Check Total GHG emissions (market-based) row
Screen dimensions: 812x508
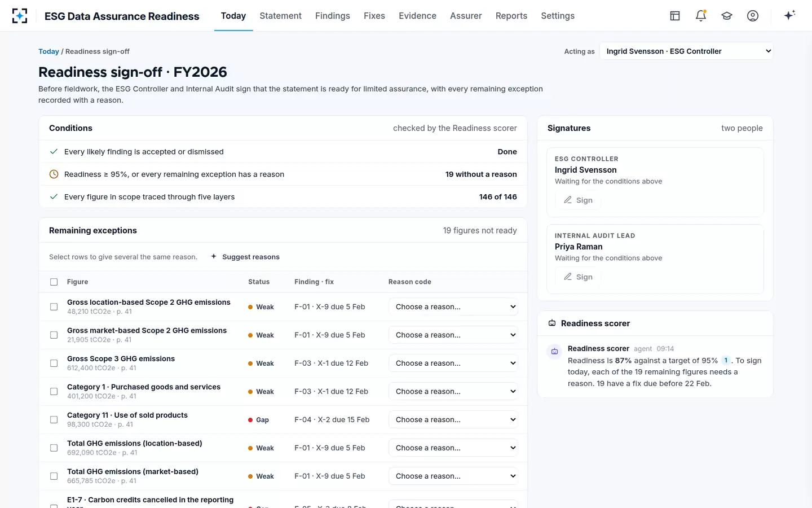pos(54,476)
